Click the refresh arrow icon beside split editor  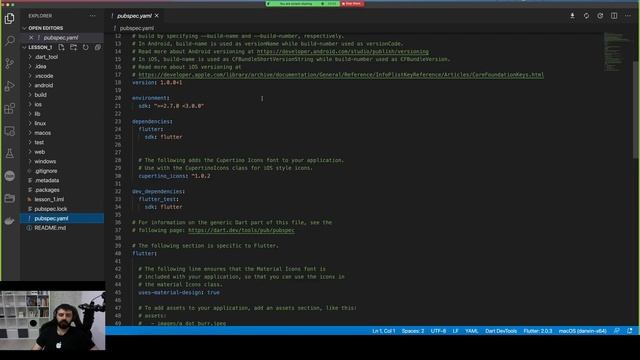pos(600,16)
